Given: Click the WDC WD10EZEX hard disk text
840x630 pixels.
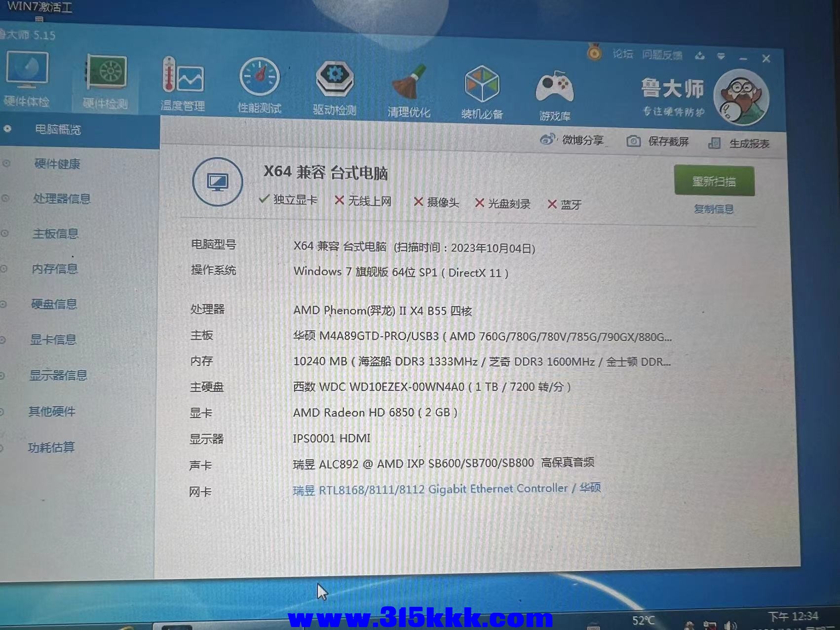Looking at the screenshot, I should click(x=432, y=387).
